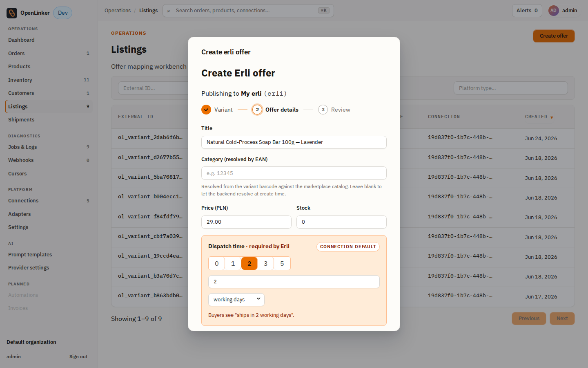Open Shipments page
588x368 pixels.
point(49,120)
